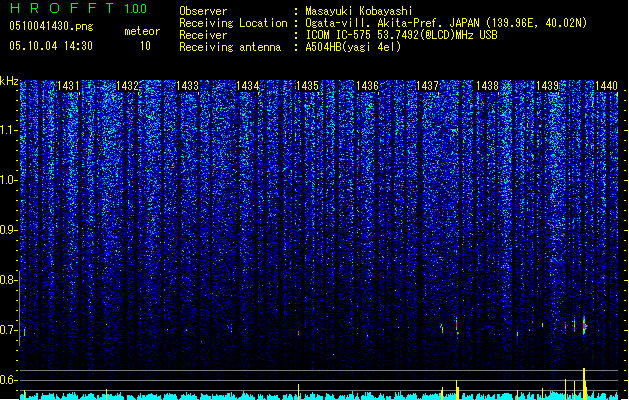This screenshot has height=400, width=629.
Task: Click the timestamp 05.10.04 14:30
Action: point(51,46)
